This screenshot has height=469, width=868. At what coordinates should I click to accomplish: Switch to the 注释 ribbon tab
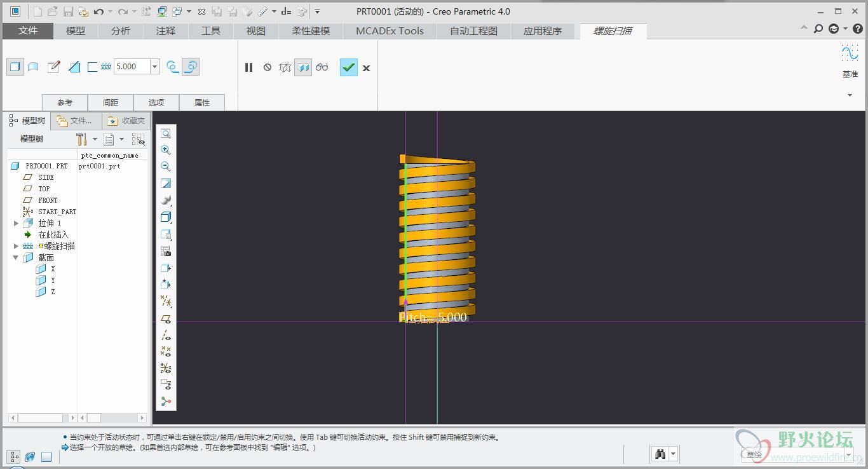coord(166,31)
